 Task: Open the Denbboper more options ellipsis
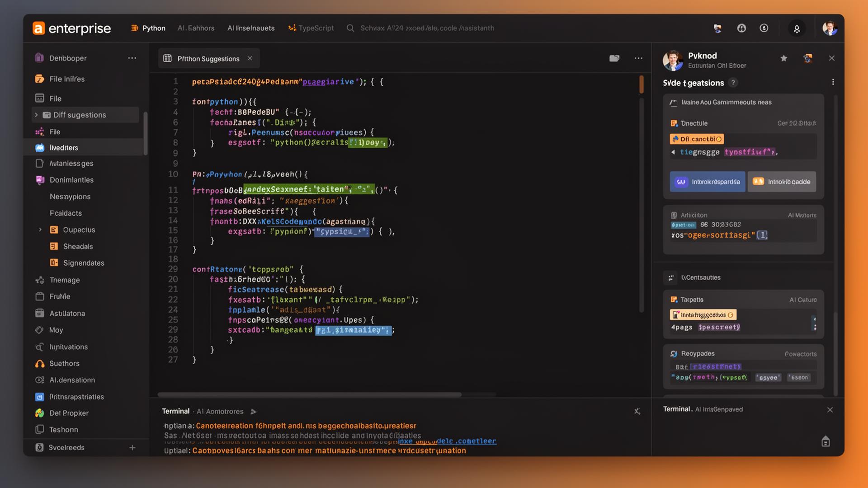132,58
